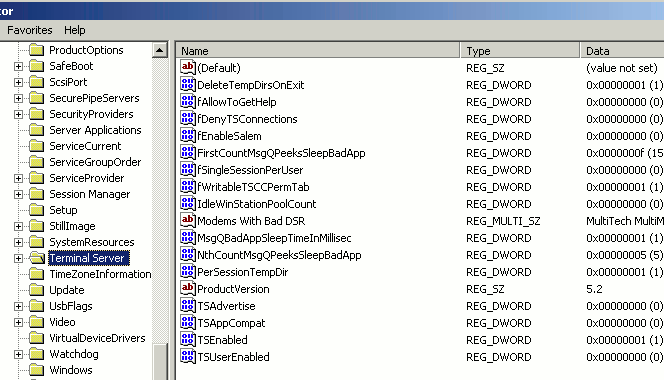Sort values by the Type column header
The image size is (664, 380).
520,51
